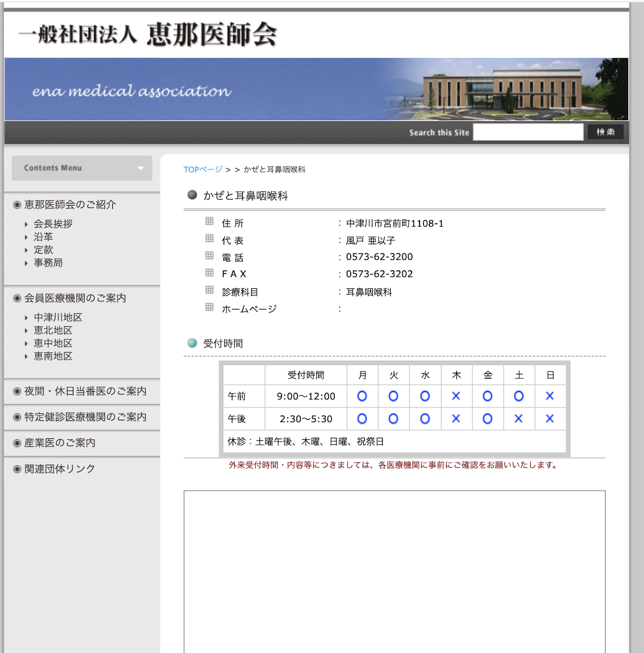The width and height of the screenshot is (644, 653).
Task: Open 関連団体リンク menu item
Action: (x=60, y=469)
